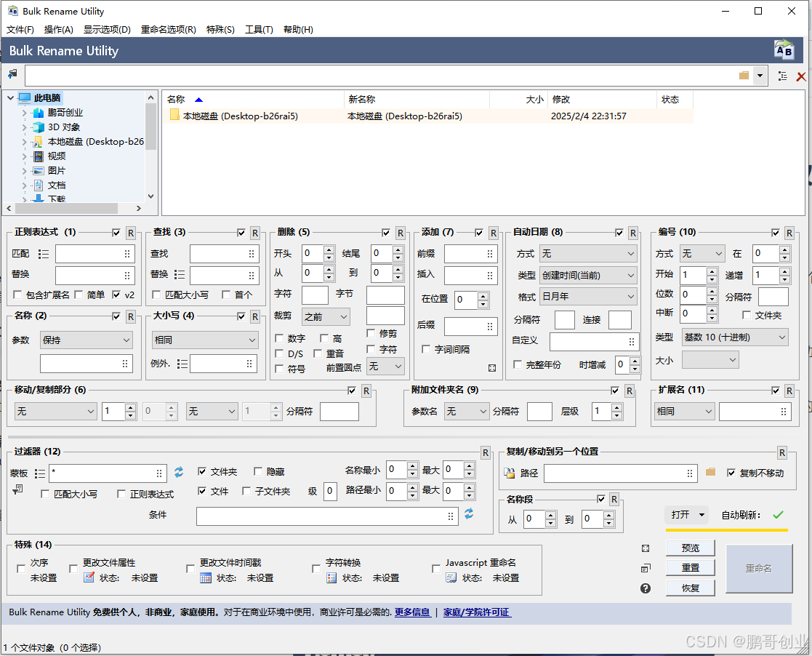
Task: Click the 重命名 button
Action: pyautogui.click(x=759, y=569)
